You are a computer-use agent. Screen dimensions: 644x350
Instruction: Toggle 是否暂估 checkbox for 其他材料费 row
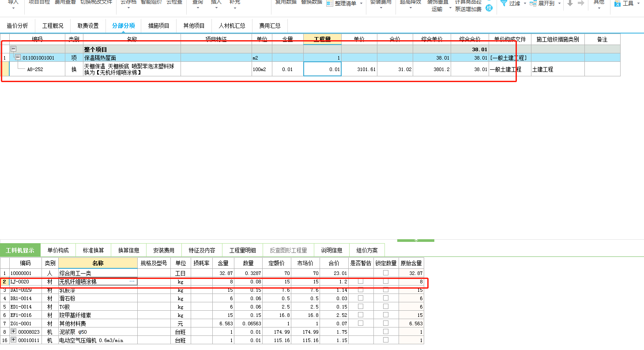[x=361, y=323]
